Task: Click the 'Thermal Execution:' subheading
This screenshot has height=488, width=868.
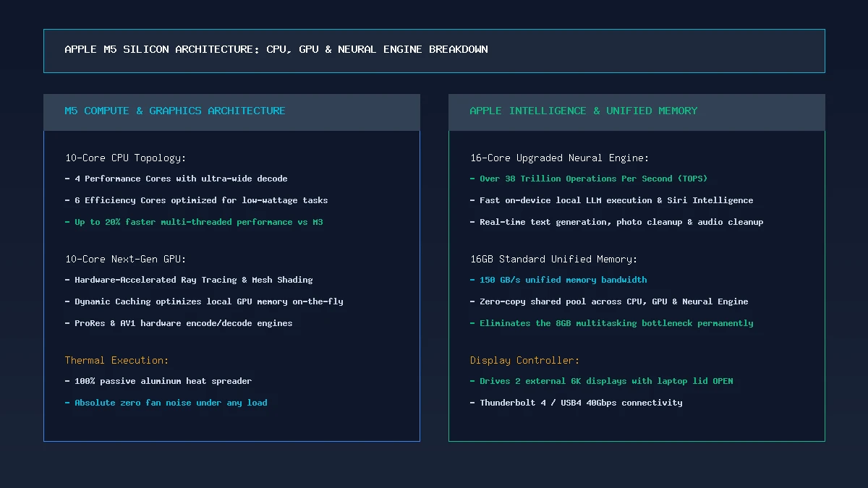Action: (x=116, y=360)
